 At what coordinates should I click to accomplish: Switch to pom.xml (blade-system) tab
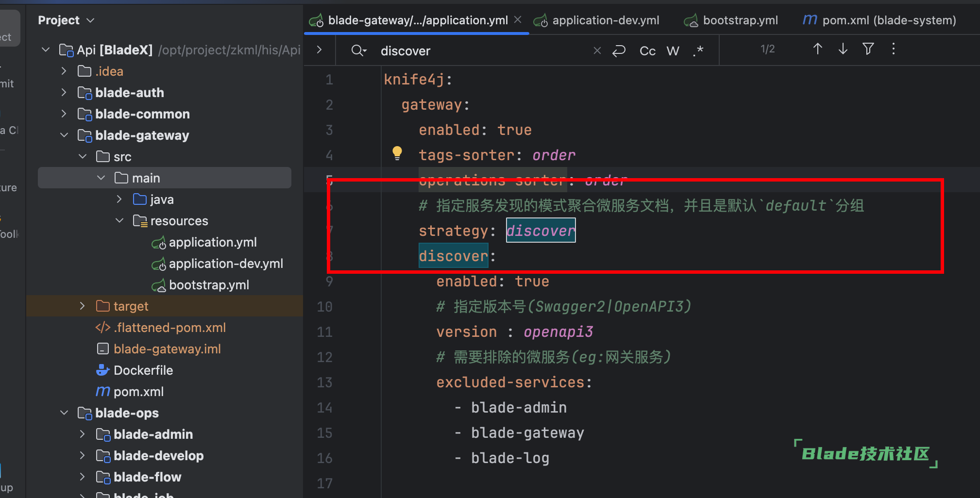tap(889, 20)
